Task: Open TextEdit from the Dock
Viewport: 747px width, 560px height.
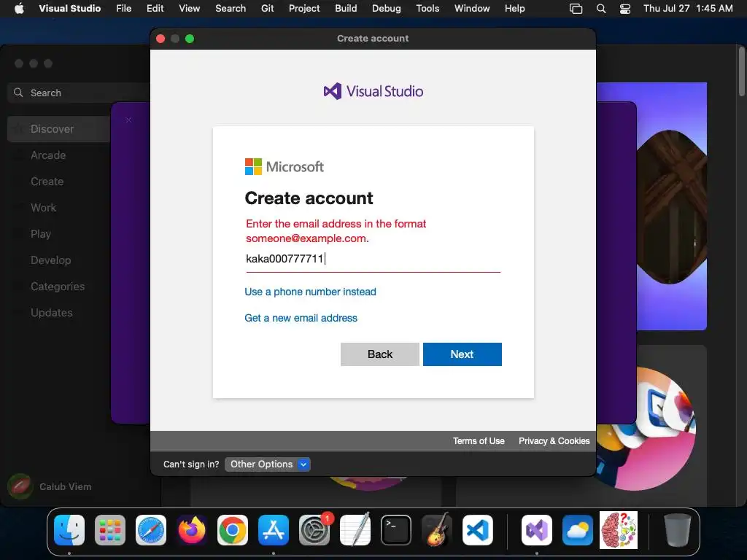Action: [355, 530]
